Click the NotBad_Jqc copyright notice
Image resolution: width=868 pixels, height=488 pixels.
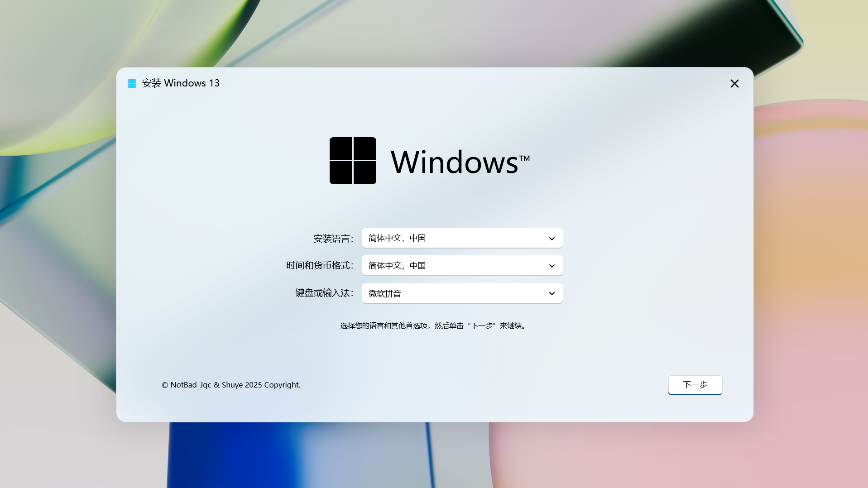pos(231,385)
